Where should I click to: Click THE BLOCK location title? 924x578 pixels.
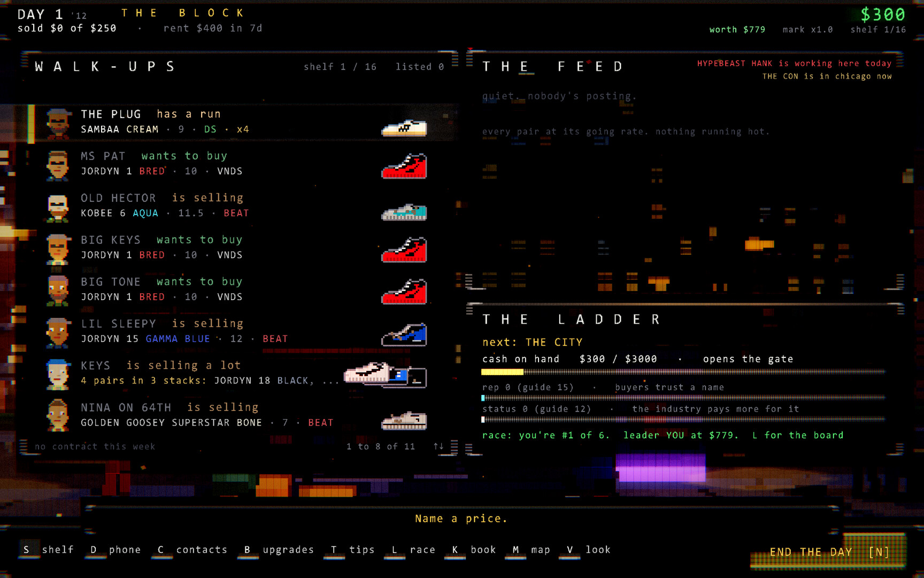point(183,12)
